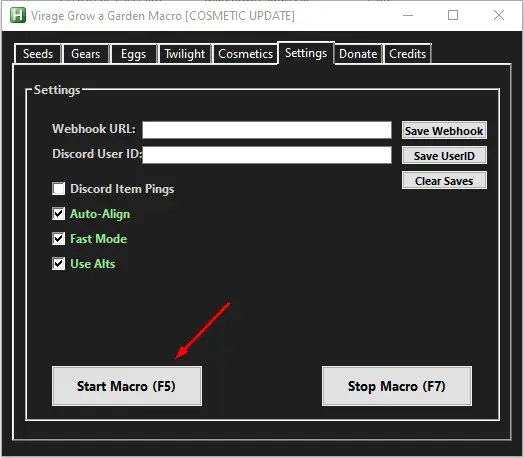This screenshot has height=458, width=524.
Task: Open the Donate tab
Action: (x=358, y=54)
